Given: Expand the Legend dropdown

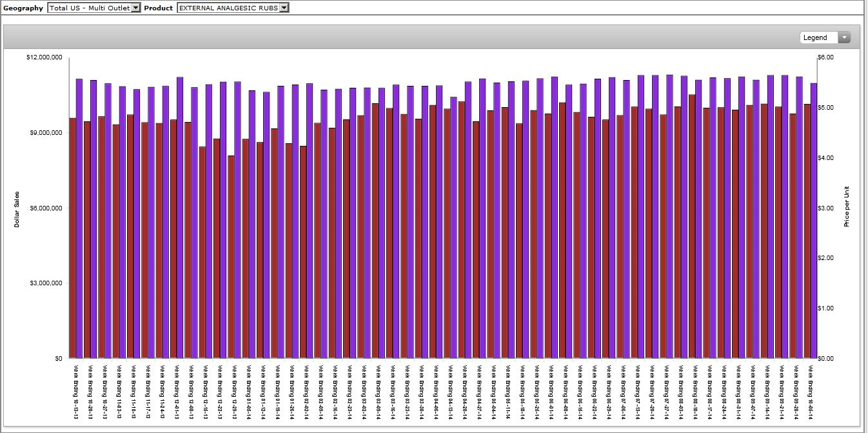Looking at the screenshot, I should click(x=825, y=37).
